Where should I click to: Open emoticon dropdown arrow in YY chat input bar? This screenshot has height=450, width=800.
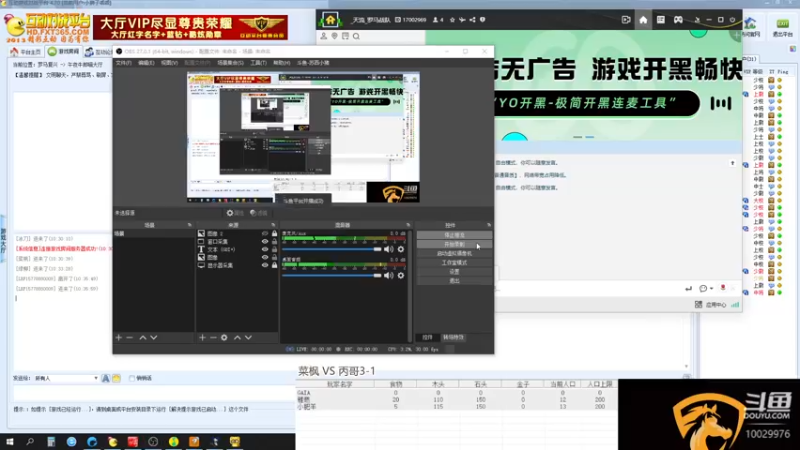(711, 289)
